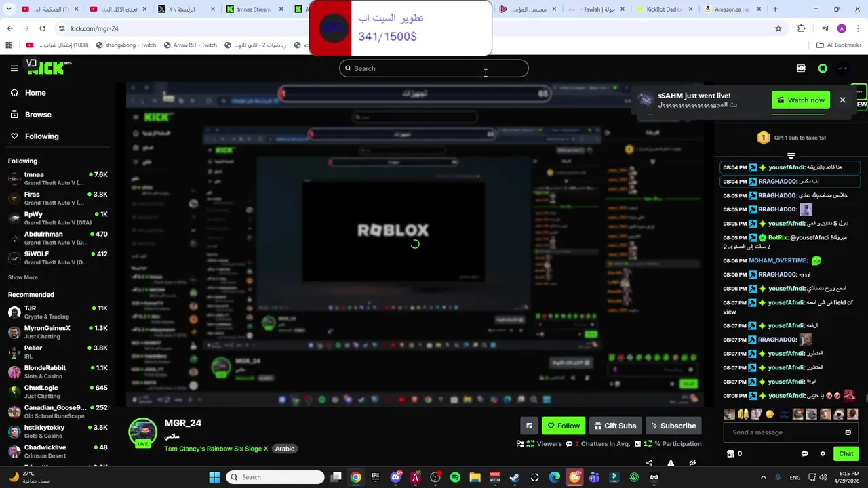
Task: Report stream with warning triangle icon
Action: click(x=671, y=463)
